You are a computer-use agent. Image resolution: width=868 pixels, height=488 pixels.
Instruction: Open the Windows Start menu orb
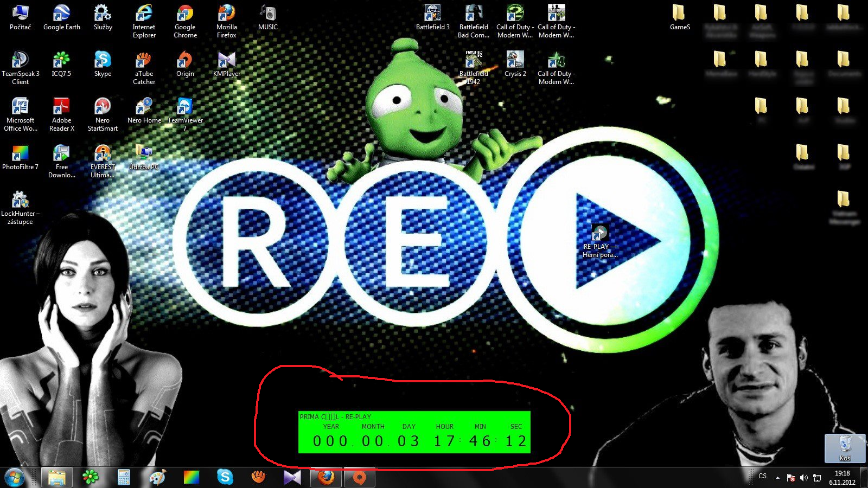15,478
